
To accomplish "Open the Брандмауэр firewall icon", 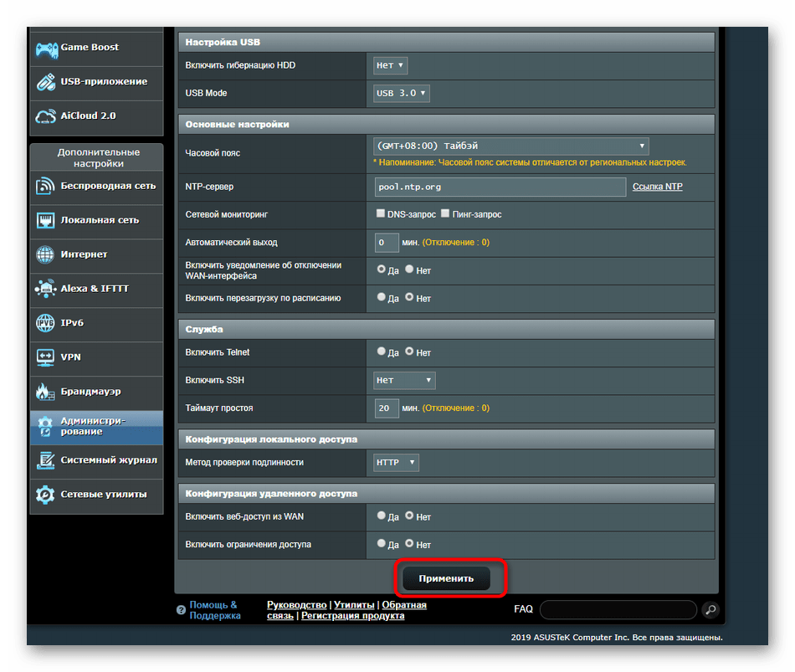I will 45,392.
